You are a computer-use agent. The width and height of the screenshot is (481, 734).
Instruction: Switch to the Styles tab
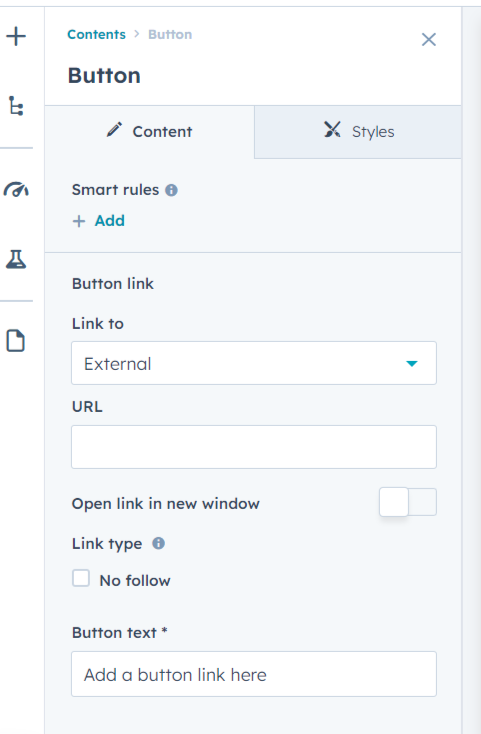358,132
